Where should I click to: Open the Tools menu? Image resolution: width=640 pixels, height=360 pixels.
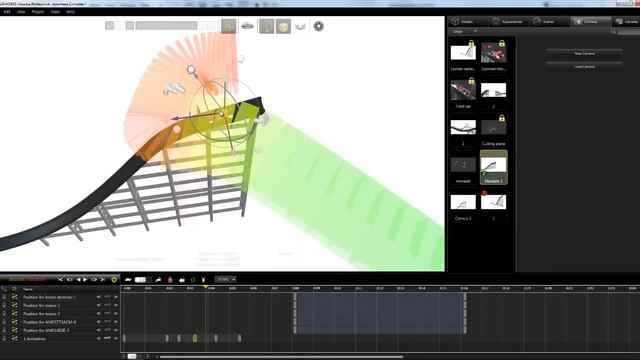55,12
